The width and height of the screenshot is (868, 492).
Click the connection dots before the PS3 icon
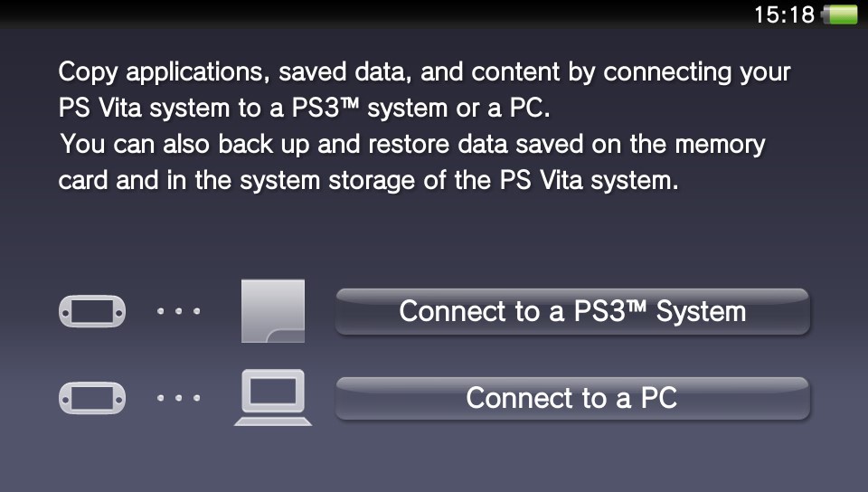point(178,312)
